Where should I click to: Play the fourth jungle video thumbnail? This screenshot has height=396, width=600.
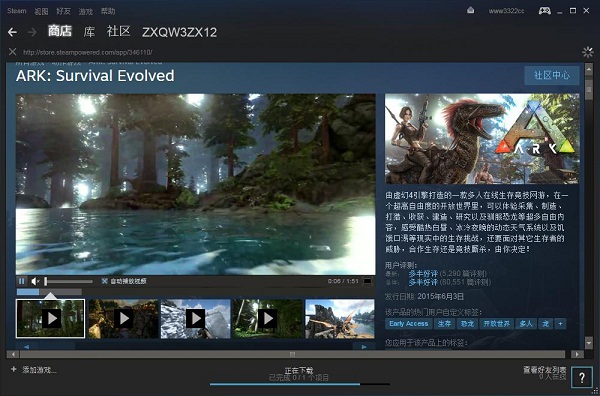pyautogui.click(x=267, y=318)
